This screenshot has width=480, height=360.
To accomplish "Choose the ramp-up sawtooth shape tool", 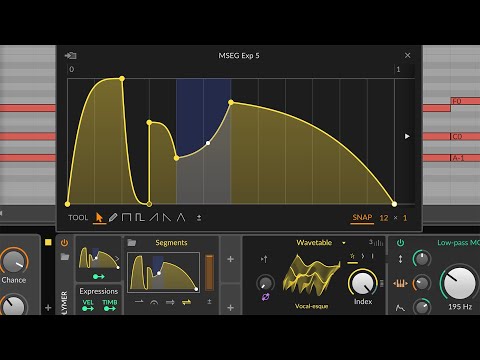I will coord(154,218).
